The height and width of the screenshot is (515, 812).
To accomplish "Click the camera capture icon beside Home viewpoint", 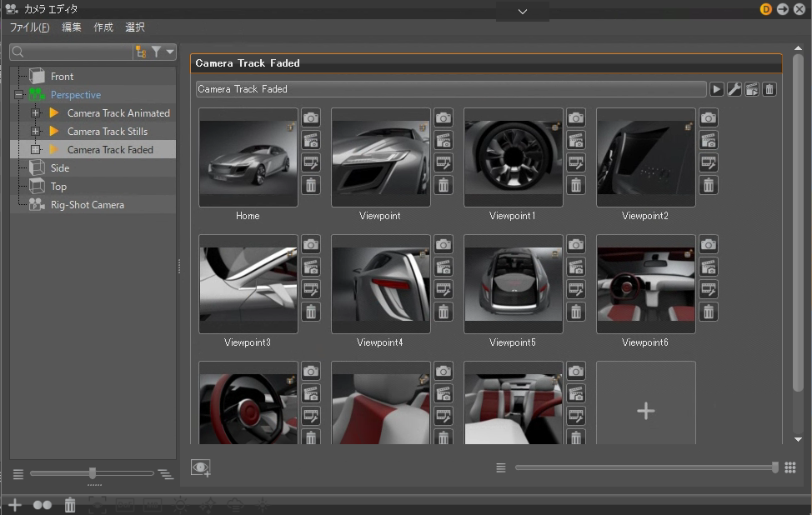I will point(310,118).
